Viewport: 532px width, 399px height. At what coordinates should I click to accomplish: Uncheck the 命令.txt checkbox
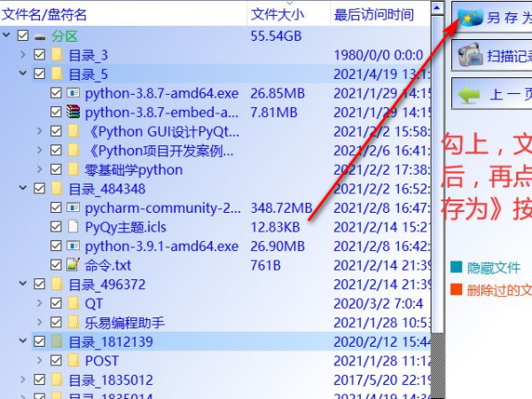tap(56, 264)
